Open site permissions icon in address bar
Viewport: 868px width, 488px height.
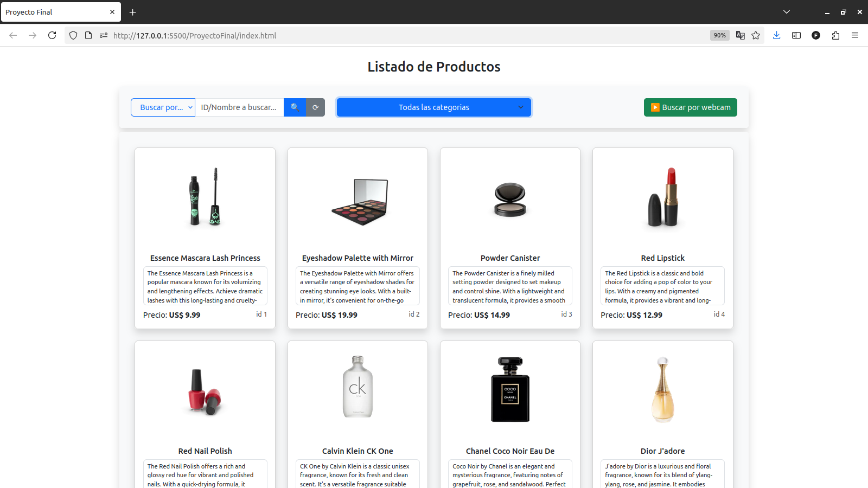[104, 35]
